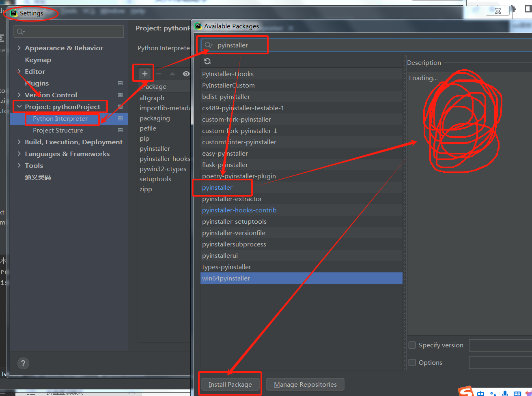Click the project-level icon beside Plugins
This screenshot has height=396, width=532.
[120, 83]
